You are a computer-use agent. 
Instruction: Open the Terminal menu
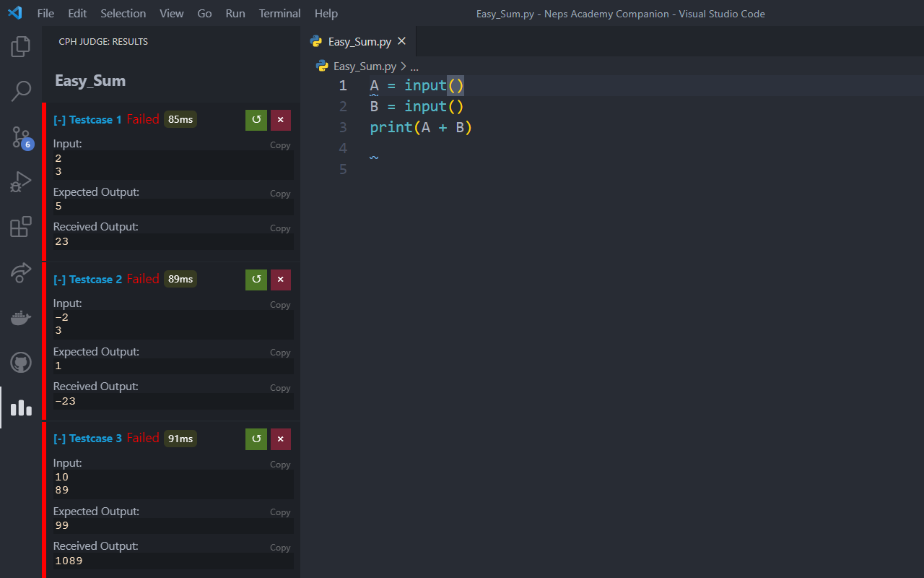279,14
